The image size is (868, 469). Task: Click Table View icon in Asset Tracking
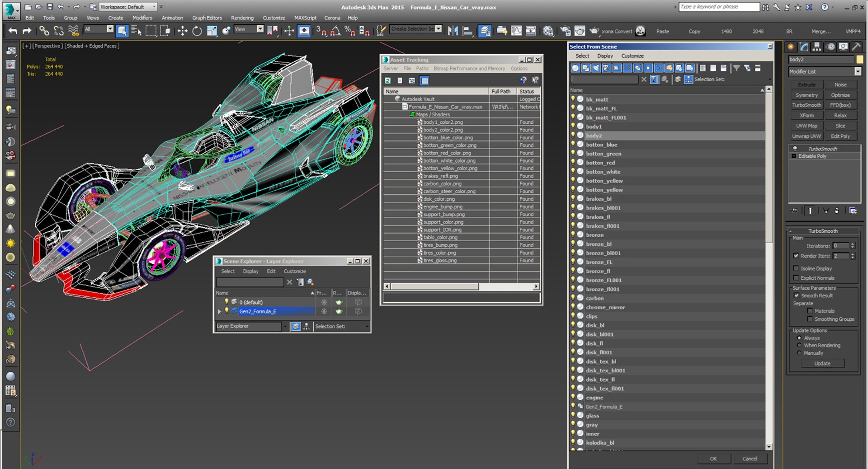point(424,80)
